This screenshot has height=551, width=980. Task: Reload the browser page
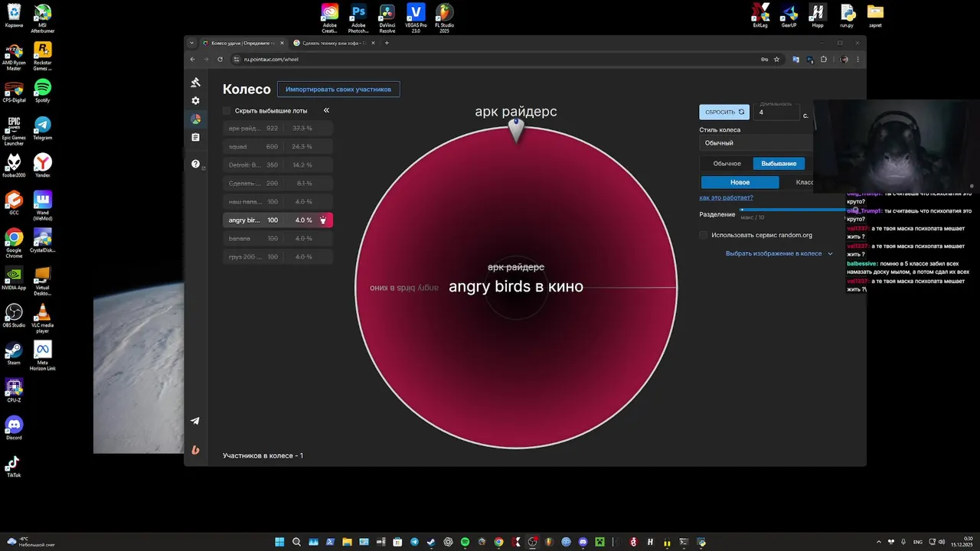(x=220, y=59)
